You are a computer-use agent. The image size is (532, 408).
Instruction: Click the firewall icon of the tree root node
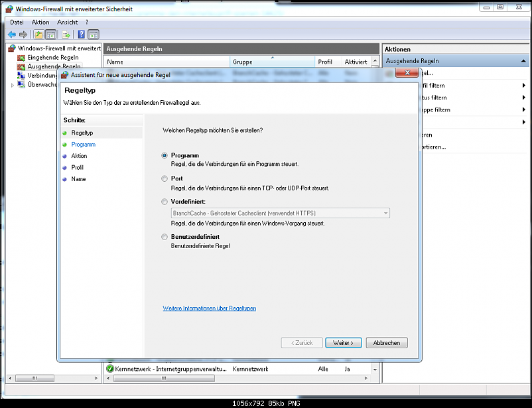12,48
